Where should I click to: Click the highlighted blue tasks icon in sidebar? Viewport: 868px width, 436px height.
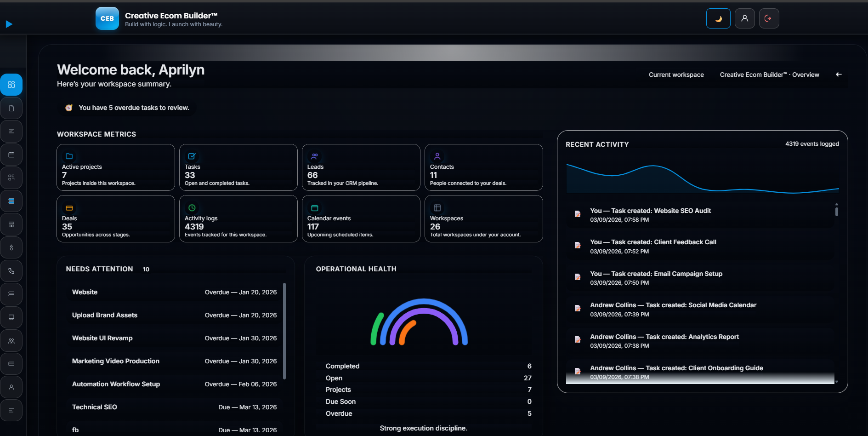click(11, 201)
